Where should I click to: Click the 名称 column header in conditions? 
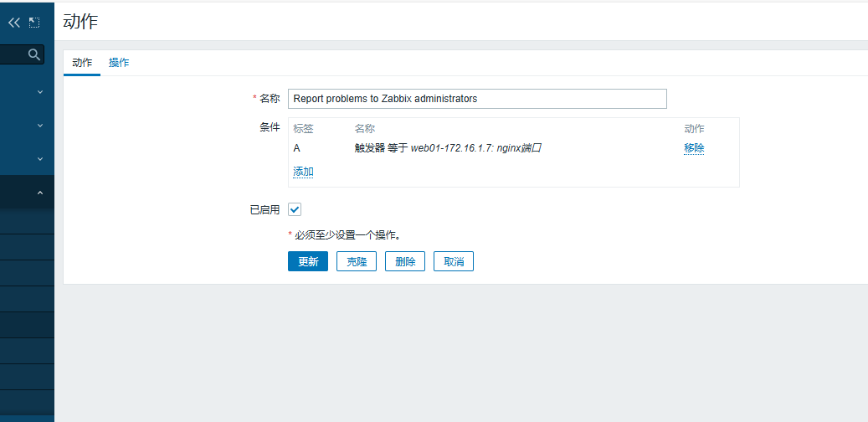click(365, 129)
